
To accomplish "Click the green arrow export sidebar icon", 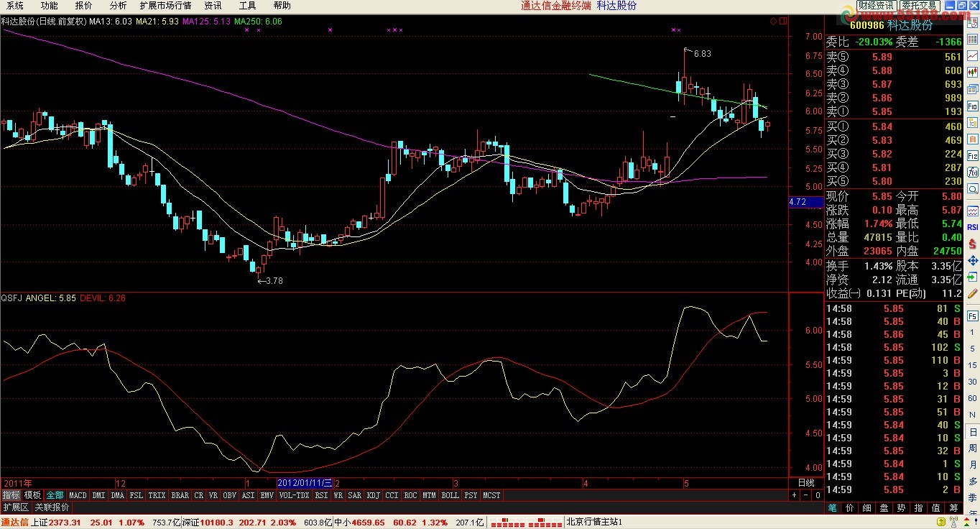I will (x=973, y=277).
